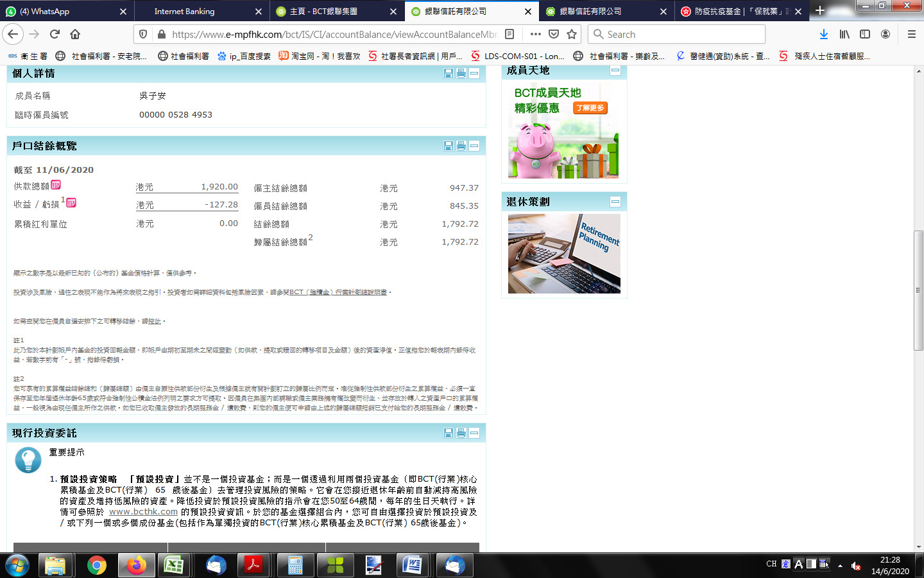The width and height of the screenshot is (924, 578).
Task: Click save icon in 現行投資委託 panel header
Action: (449, 433)
